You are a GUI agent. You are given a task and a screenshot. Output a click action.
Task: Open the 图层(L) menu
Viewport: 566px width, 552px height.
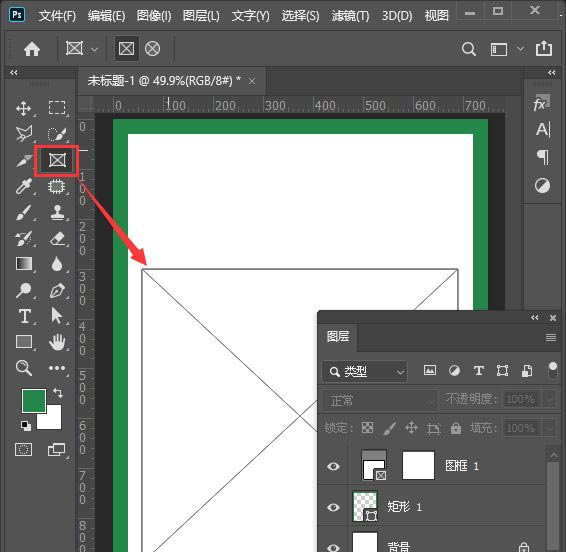click(201, 16)
